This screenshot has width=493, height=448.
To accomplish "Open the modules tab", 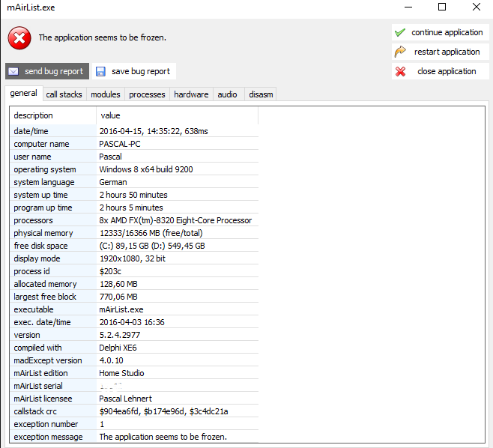I will [106, 94].
